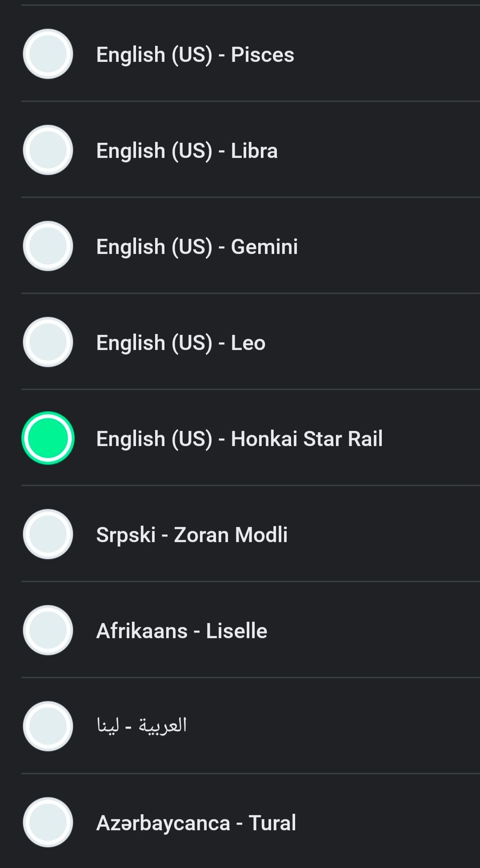Screen dimensions: 480x868
Task: Select the Srpski - Zoran Modli radio button
Action: (48, 534)
